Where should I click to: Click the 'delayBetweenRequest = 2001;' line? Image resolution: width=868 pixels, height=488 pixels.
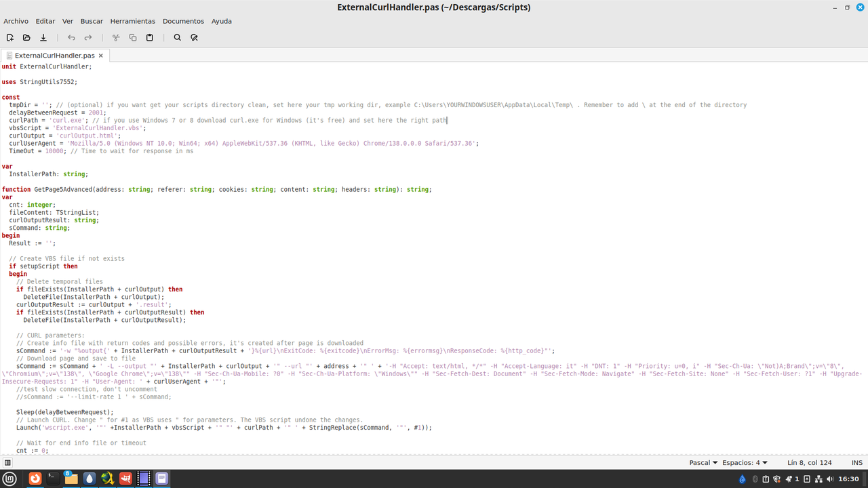(x=58, y=113)
